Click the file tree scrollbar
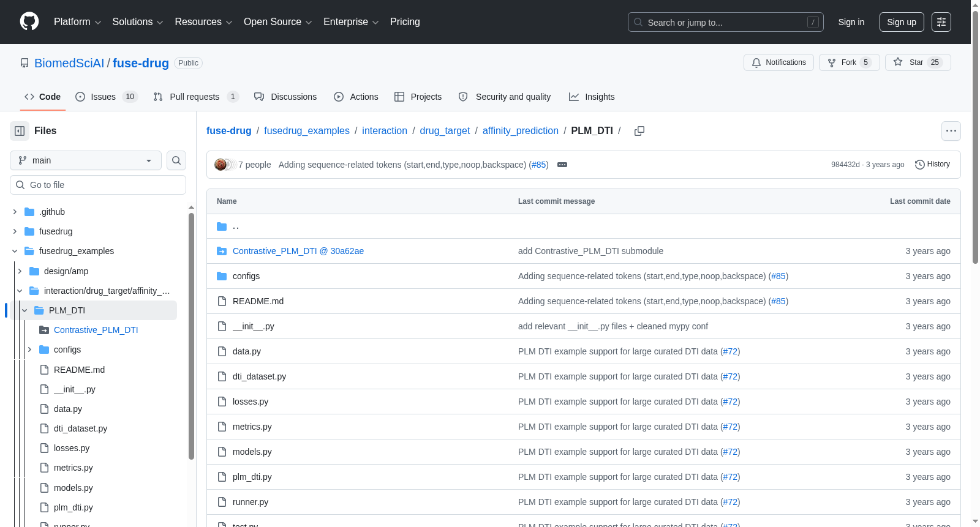 pos(191,335)
